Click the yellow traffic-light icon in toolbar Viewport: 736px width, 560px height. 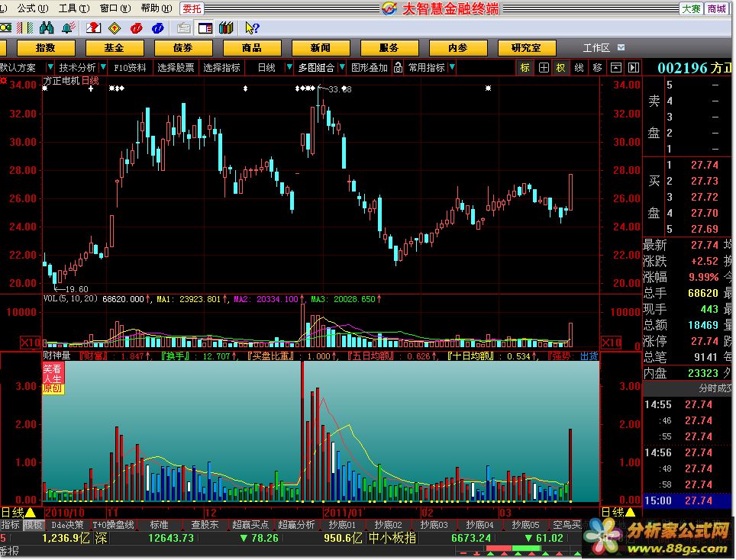5,28
